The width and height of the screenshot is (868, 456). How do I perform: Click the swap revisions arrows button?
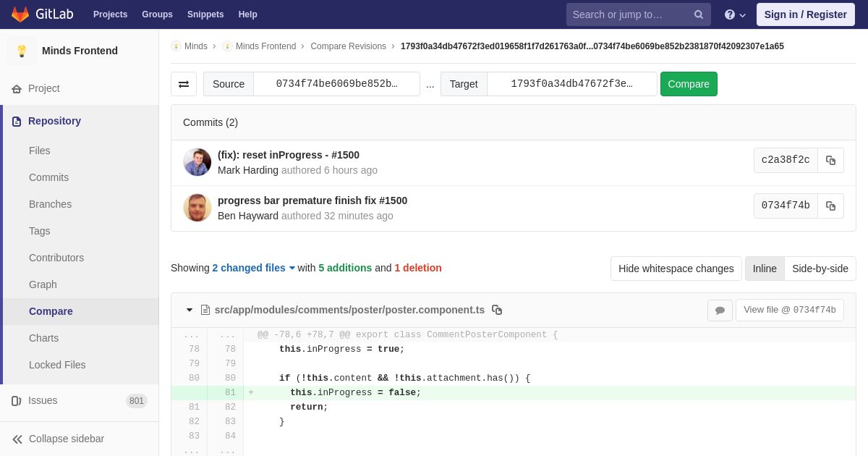(x=184, y=84)
